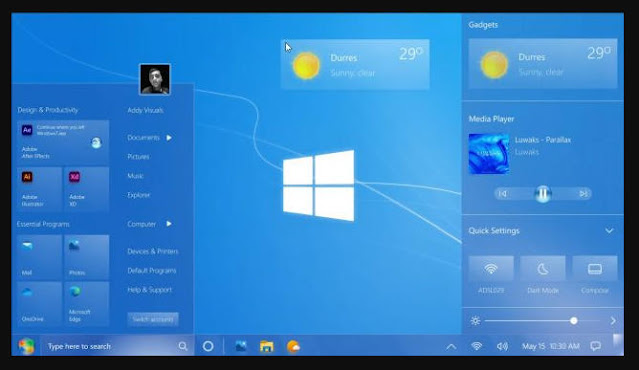639x370 pixels.
Task: Open Explorer in Start menu
Action: point(139,195)
